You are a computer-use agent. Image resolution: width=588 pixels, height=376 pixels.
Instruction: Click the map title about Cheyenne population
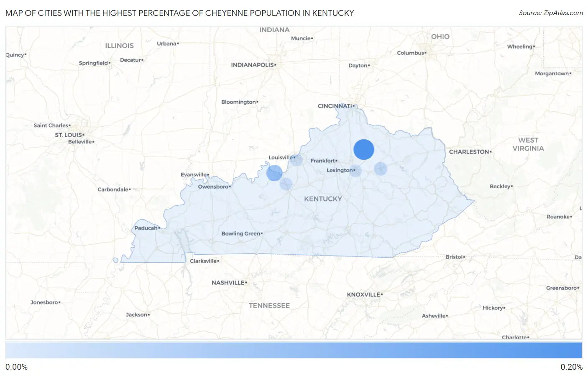pos(180,13)
